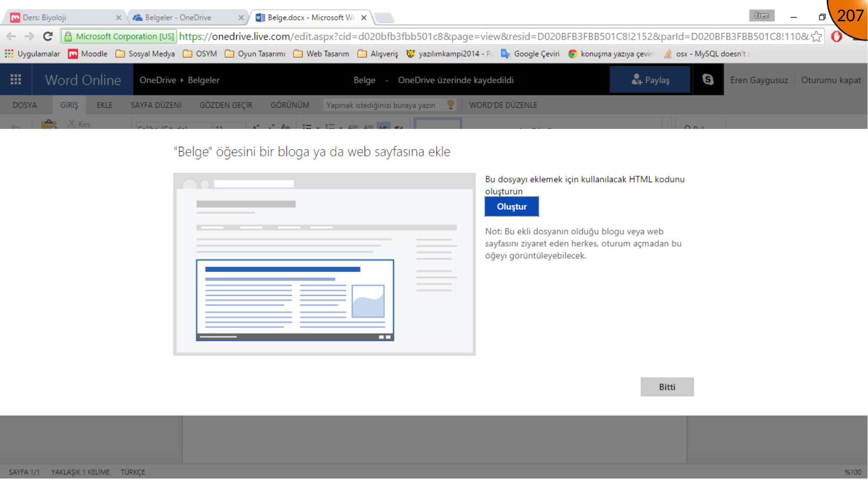
Task: Click the OneDrive breadcrumb link
Action: click(x=158, y=80)
